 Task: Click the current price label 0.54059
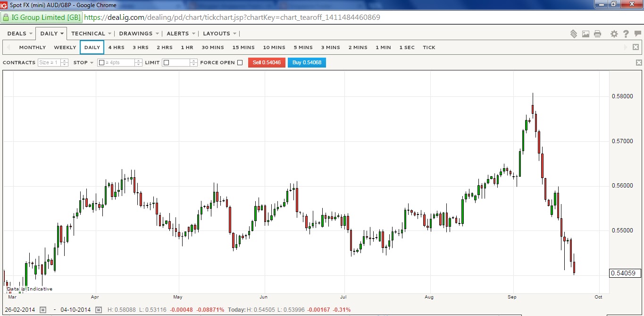626,273
